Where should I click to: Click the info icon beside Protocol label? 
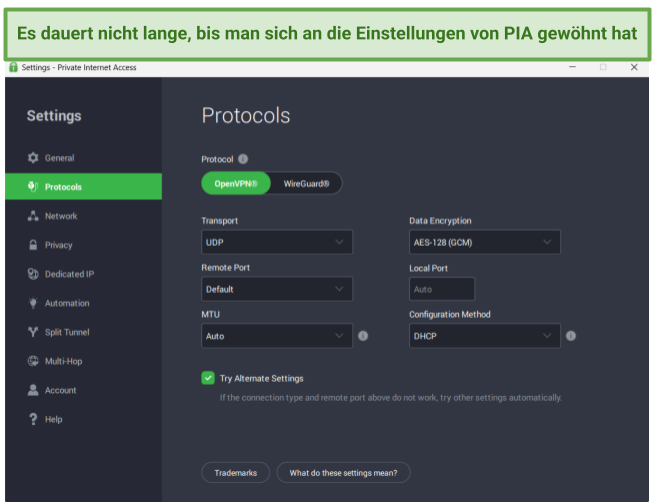point(243,159)
